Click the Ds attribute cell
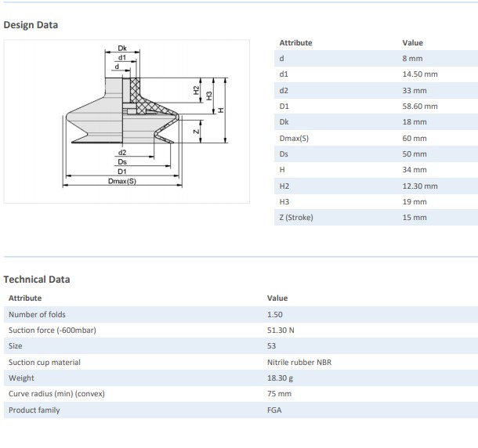 pos(284,154)
